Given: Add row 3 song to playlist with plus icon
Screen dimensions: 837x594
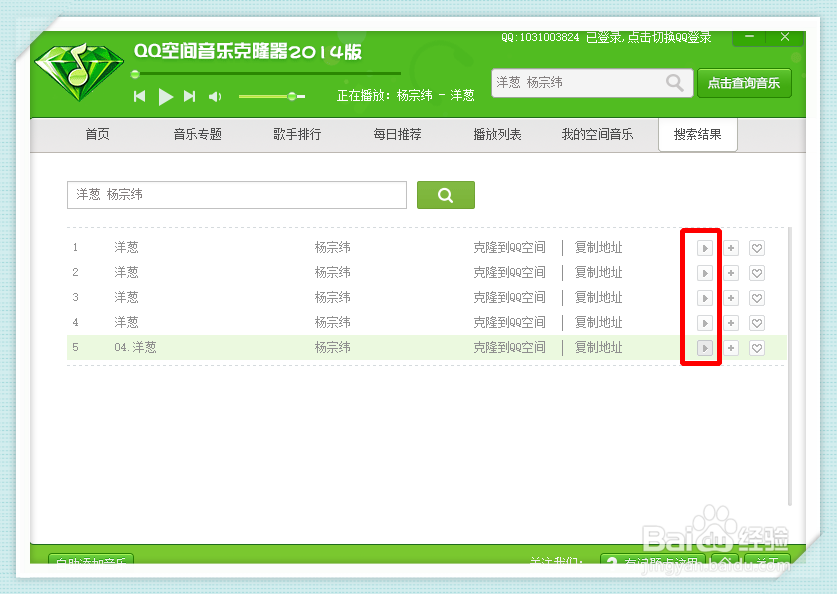Looking at the screenshot, I should 731,298.
